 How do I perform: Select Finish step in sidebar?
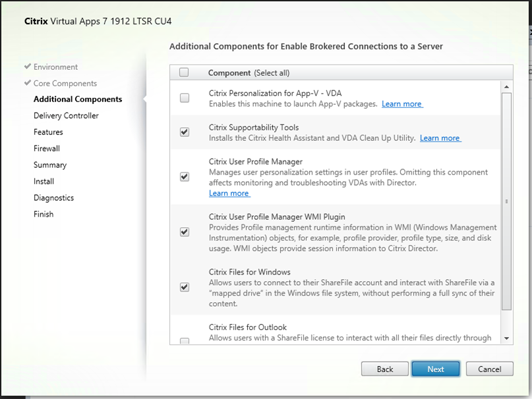coord(44,214)
